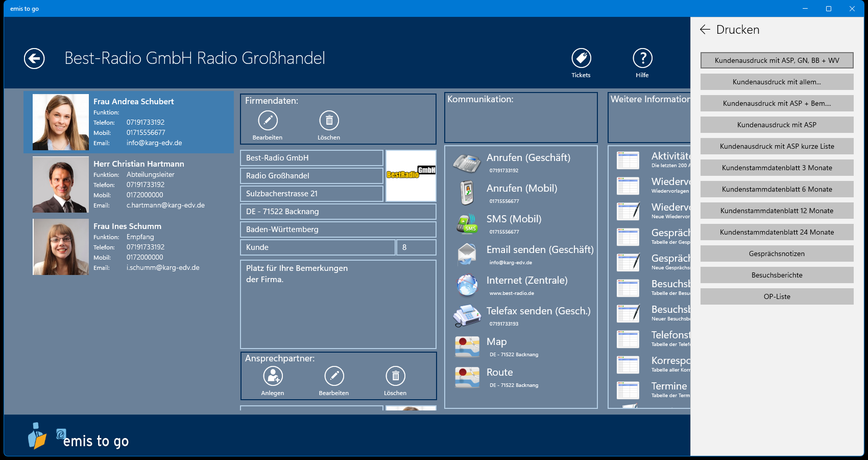Click the DE - 71522 Backnang field
The height and width of the screenshot is (460, 868).
coord(338,212)
